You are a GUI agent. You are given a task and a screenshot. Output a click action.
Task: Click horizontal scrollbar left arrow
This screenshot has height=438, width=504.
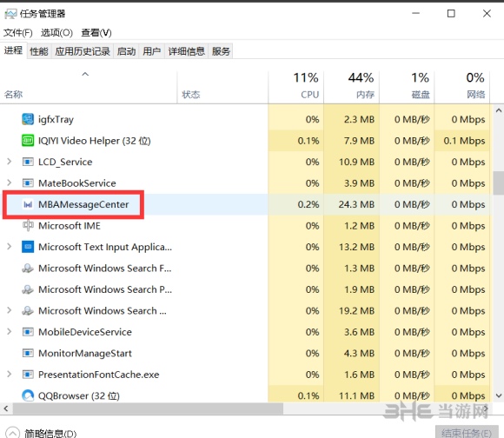click(6, 408)
